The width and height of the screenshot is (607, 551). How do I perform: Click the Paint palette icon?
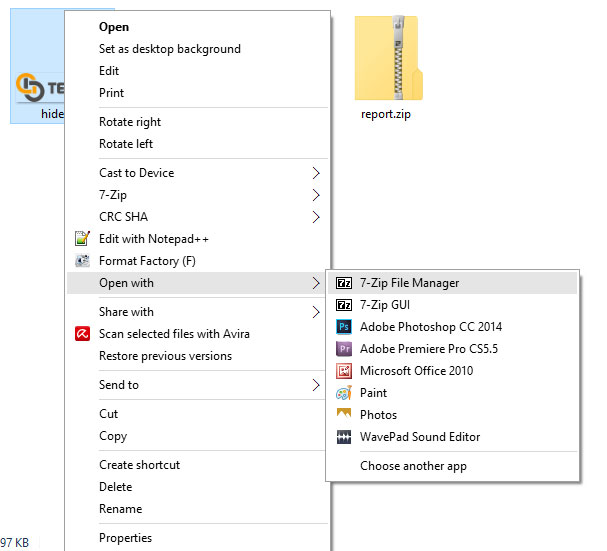click(x=344, y=393)
